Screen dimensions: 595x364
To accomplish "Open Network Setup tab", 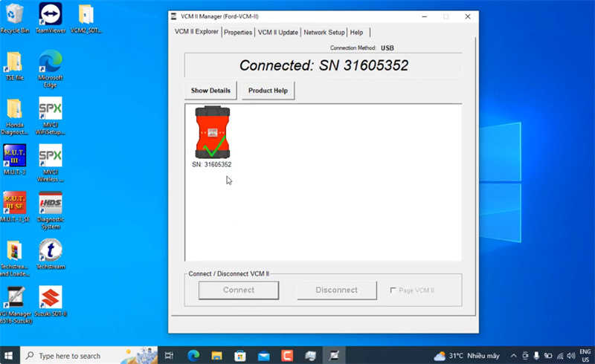I will (324, 33).
